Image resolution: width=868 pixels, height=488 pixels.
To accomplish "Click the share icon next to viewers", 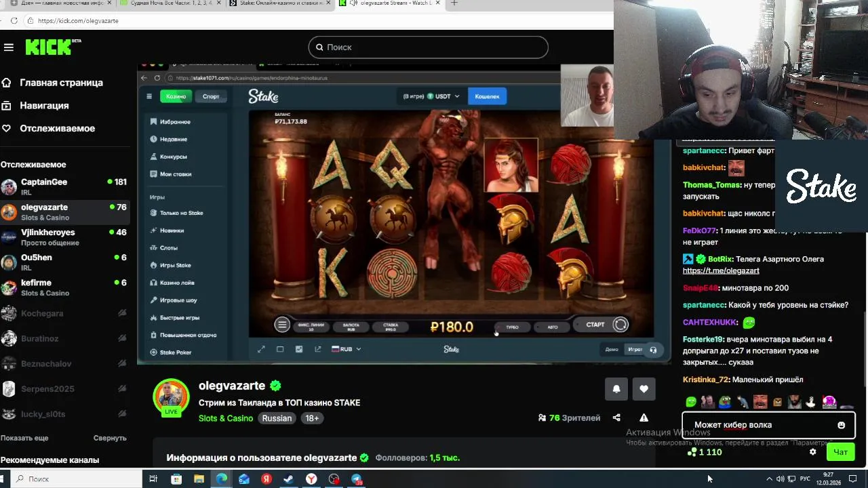I will point(616,418).
